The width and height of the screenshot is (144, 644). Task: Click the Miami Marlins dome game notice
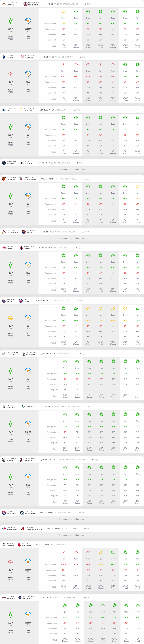tap(72, 169)
